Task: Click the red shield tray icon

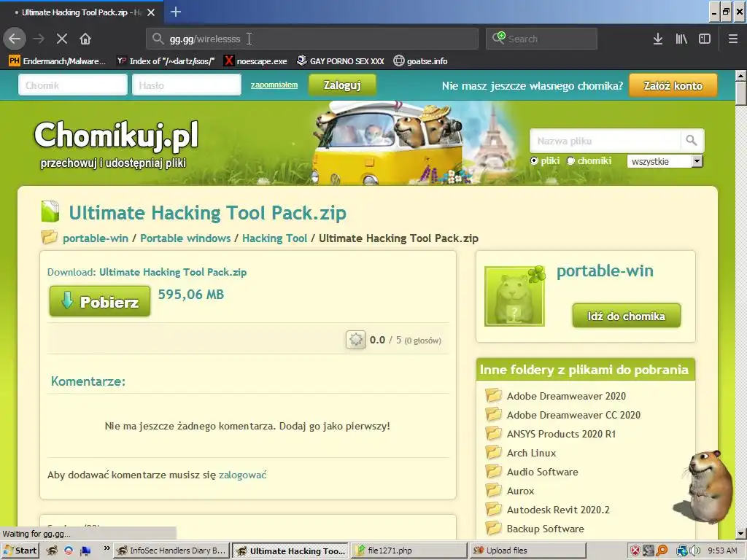Action: (635, 551)
